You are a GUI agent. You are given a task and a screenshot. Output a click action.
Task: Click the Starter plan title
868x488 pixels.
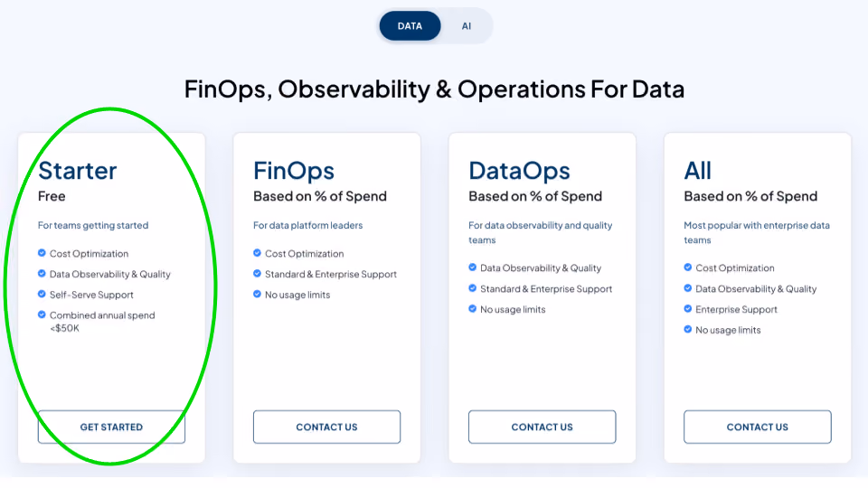[78, 171]
